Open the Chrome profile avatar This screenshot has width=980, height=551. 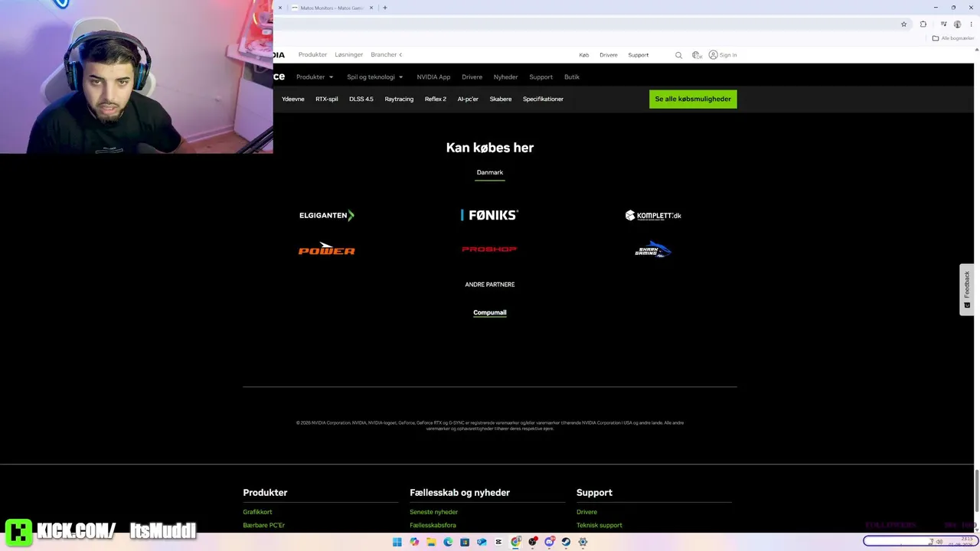coord(957,24)
